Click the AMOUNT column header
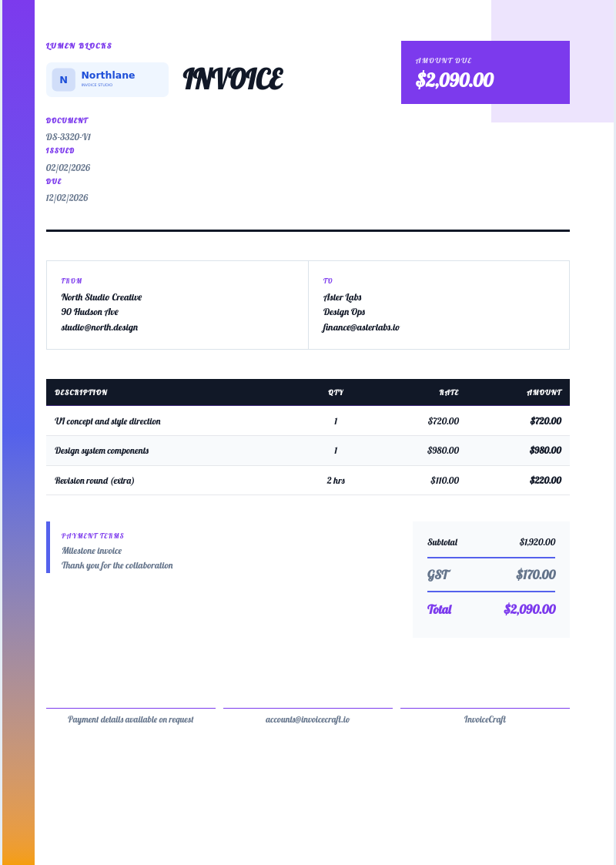616x865 pixels. tap(544, 392)
